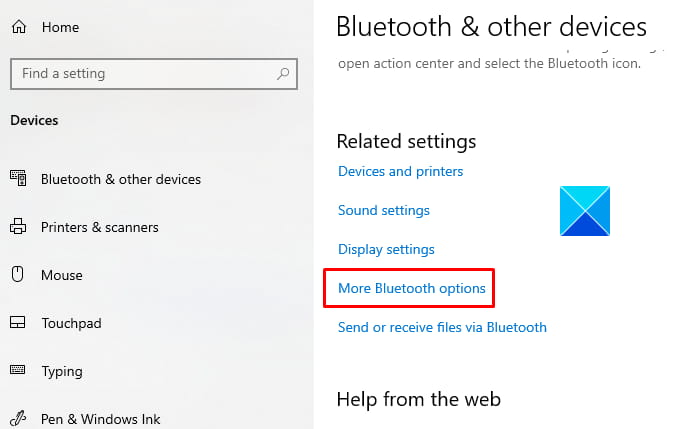
Task: Click the blue Windows Club logo
Action: (x=585, y=211)
